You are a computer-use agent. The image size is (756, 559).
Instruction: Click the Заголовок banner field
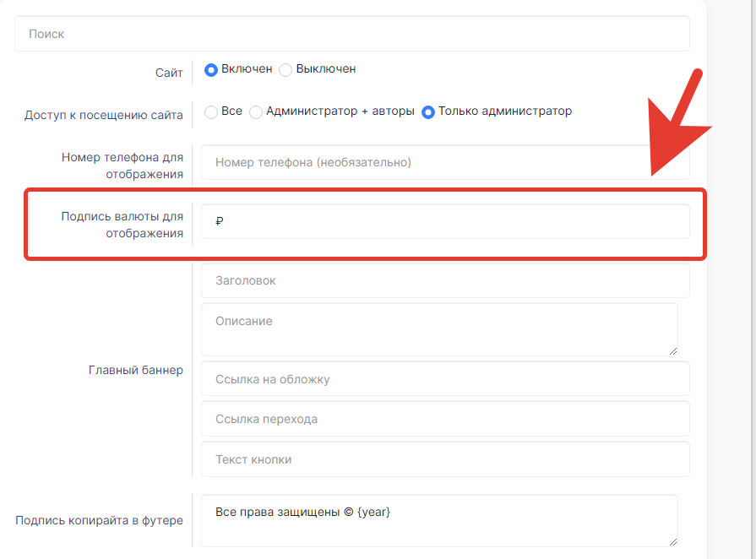tap(445, 280)
